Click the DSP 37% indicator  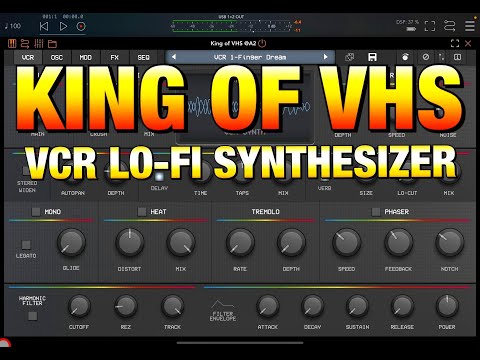coord(407,22)
